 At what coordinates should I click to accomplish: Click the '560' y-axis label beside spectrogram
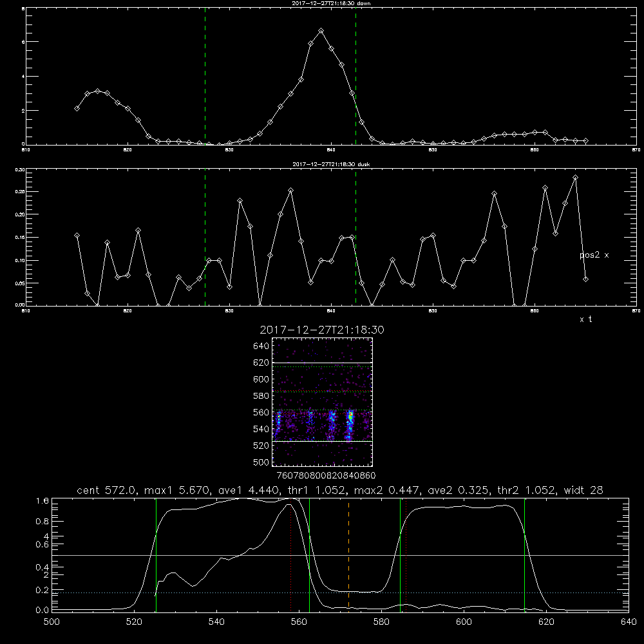[261, 412]
